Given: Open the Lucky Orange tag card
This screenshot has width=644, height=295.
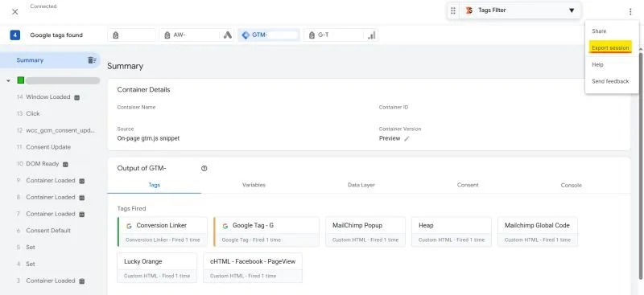Looking at the screenshot, I should 157,268.
